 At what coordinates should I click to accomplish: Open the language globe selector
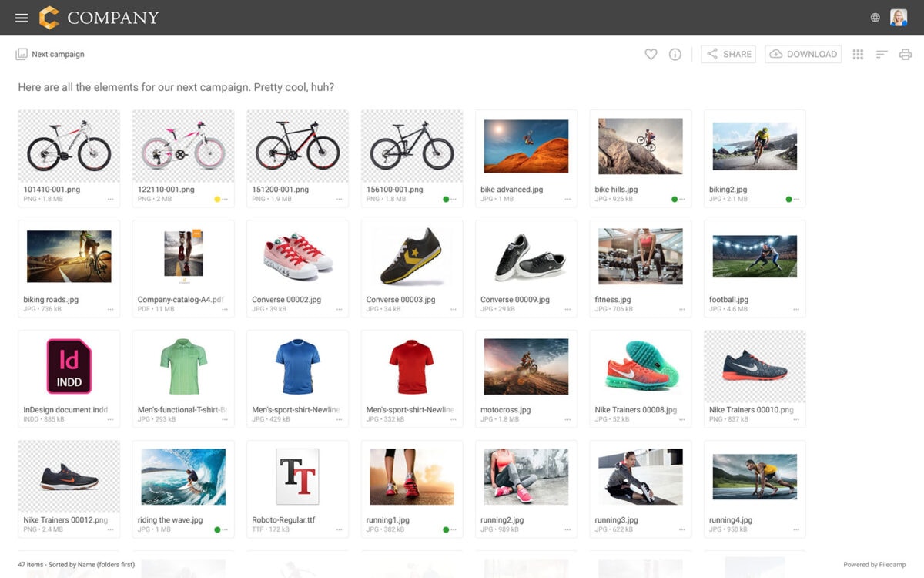pos(874,17)
